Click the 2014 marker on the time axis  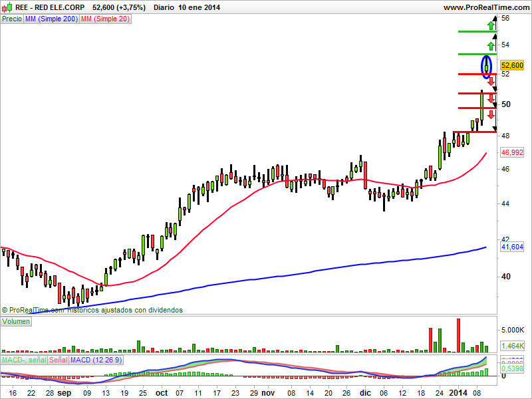[458, 393]
